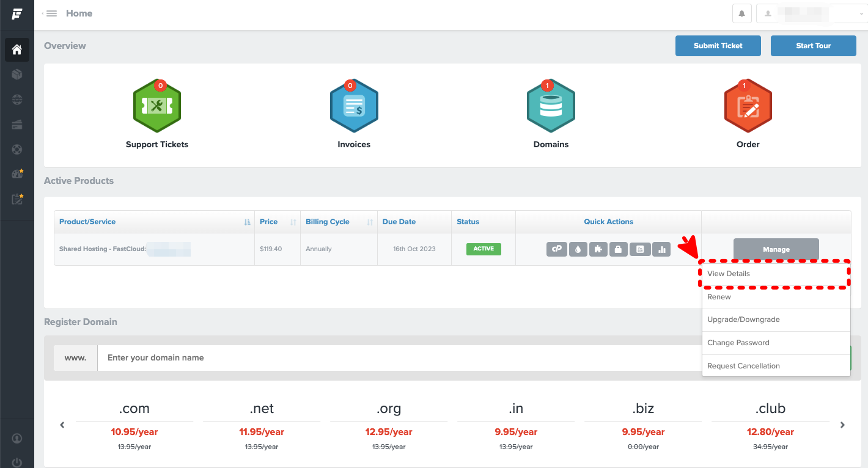This screenshot has height=468, width=868.
Task: Select the .org domain price card
Action: (x=389, y=426)
